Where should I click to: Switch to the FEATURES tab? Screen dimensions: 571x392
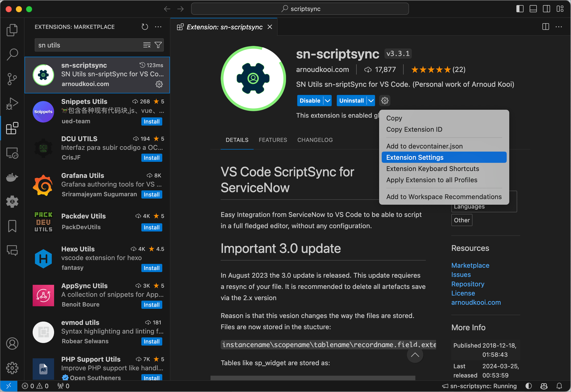tap(273, 140)
